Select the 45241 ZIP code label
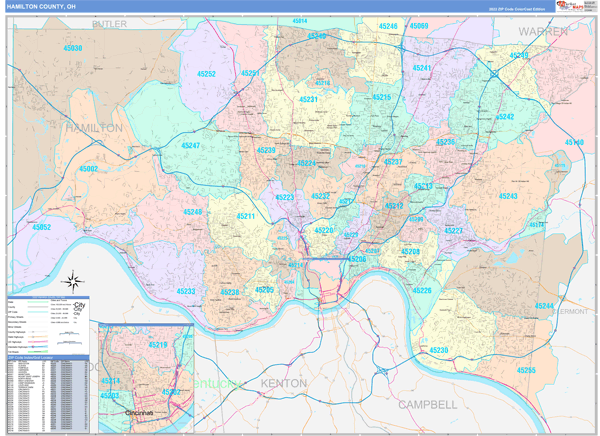 [x=422, y=68]
